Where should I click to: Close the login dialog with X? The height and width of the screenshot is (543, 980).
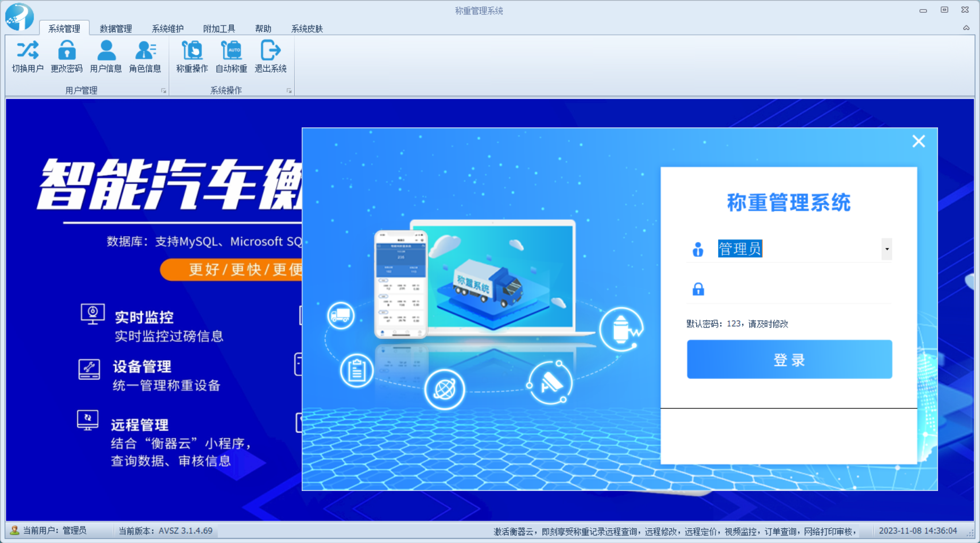[x=918, y=141]
